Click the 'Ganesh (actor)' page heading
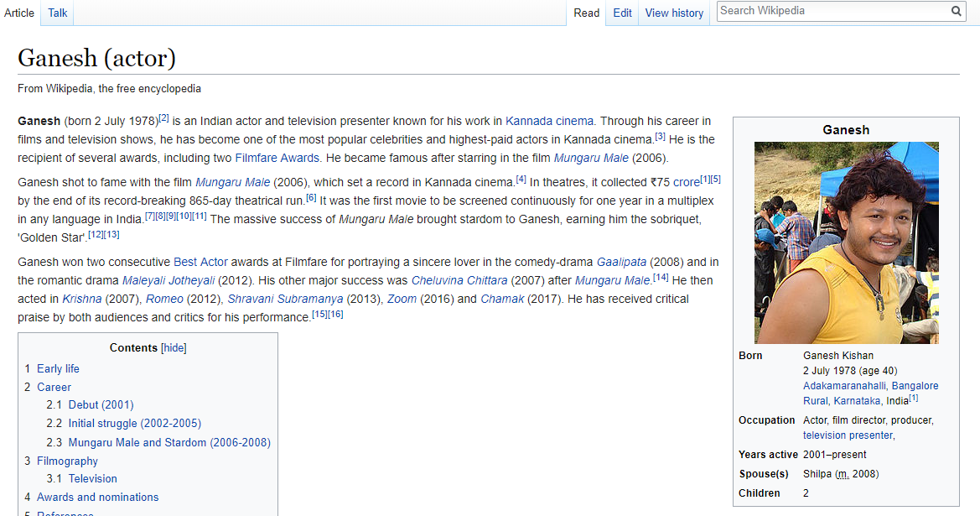 click(97, 58)
